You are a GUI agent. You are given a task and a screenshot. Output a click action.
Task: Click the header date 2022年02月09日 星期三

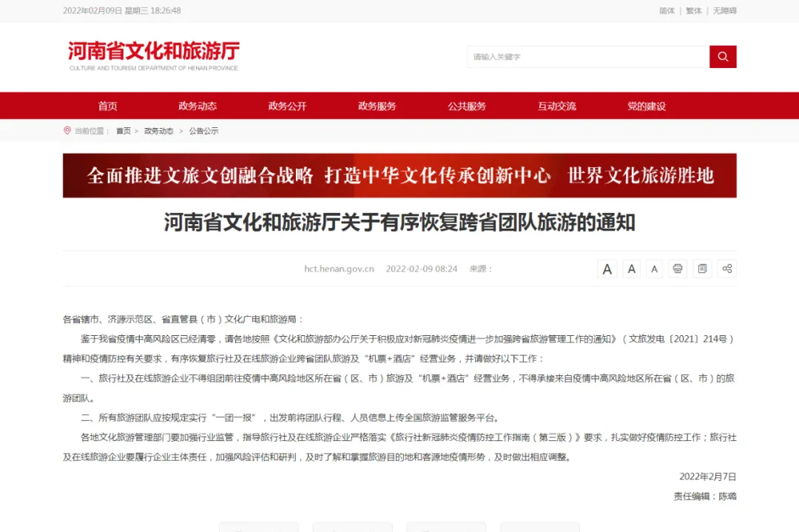point(106,10)
